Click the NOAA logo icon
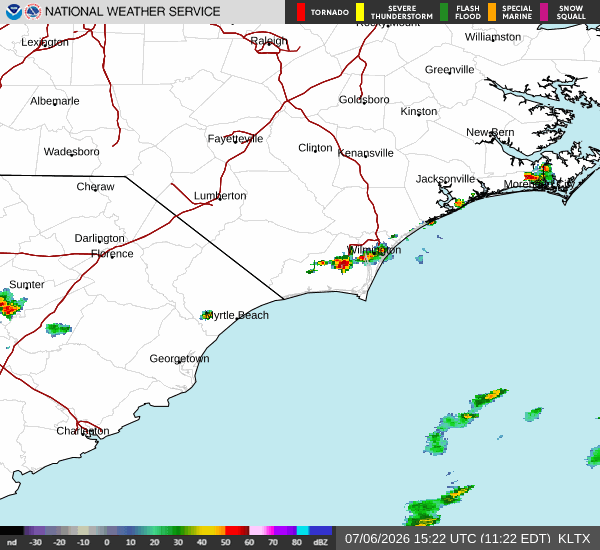 coord(13,12)
